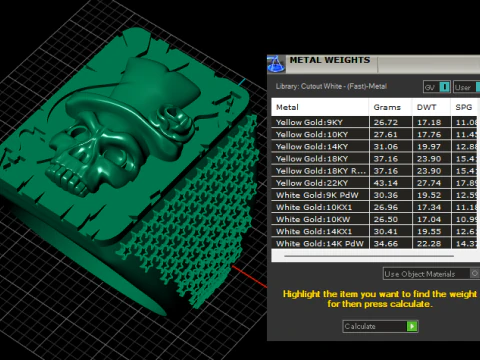The image size is (480, 360).
Task: Click the SPG column header
Action: click(465, 107)
